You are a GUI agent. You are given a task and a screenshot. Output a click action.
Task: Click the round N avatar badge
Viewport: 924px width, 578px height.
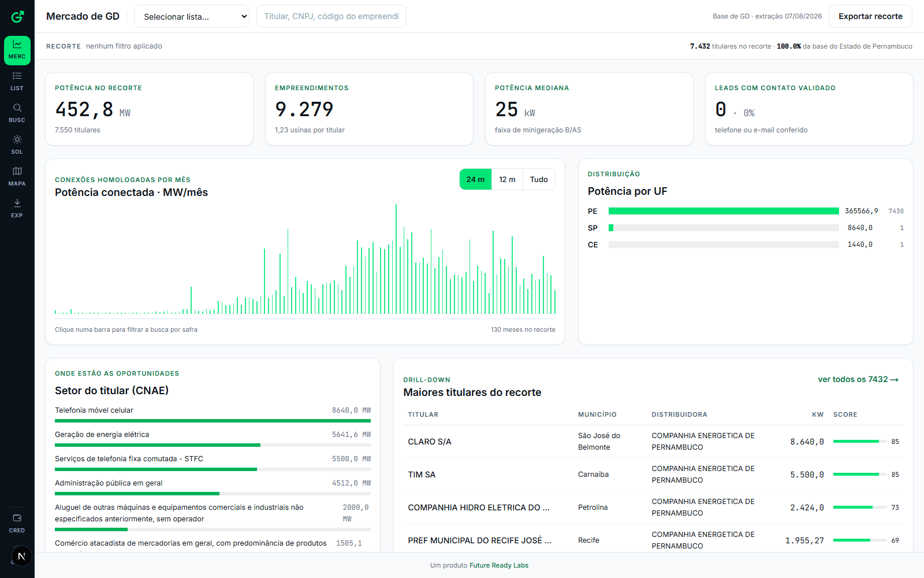pos(22,556)
